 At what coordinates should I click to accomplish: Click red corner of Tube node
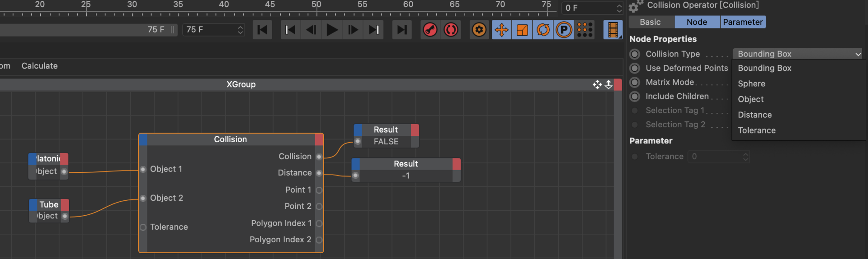(65, 205)
